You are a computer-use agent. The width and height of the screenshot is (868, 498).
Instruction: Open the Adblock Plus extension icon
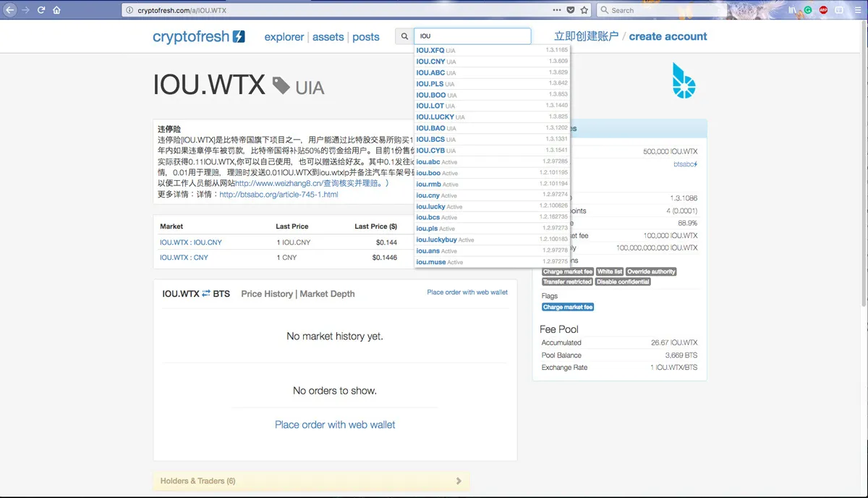coord(823,10)
